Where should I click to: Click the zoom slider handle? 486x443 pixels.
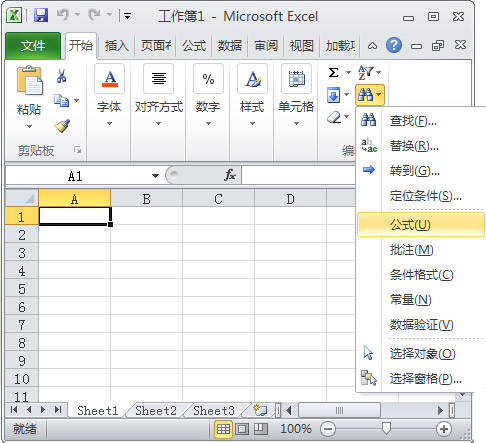coord(386,429)
